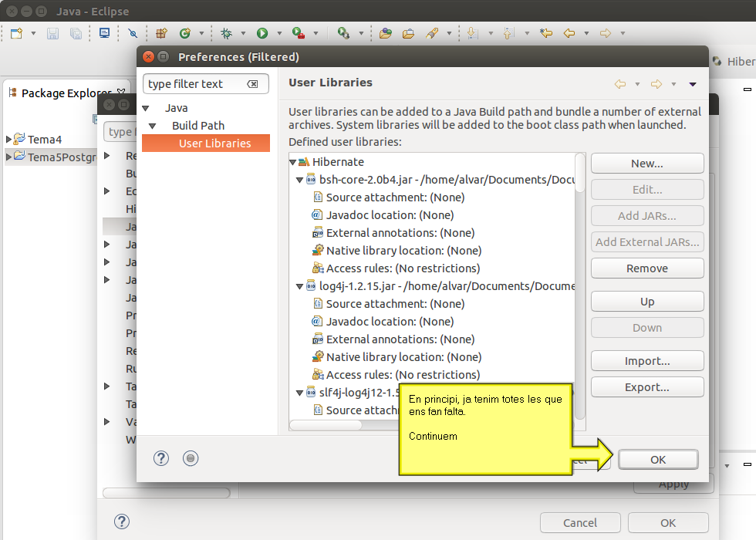Viewport: 756px width, 540px height.
Task: Click the Save toolbar icon
Action: coord(52,33)
